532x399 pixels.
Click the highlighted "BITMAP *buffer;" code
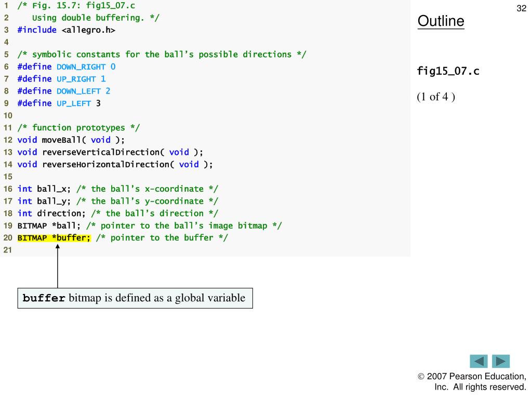tap(54, 238)
